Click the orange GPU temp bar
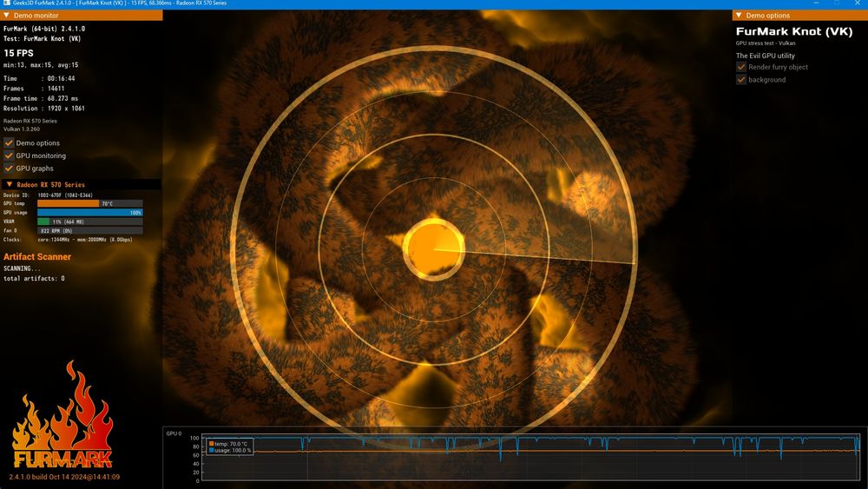Screen dimensions: 868x489 click(68, 204)
